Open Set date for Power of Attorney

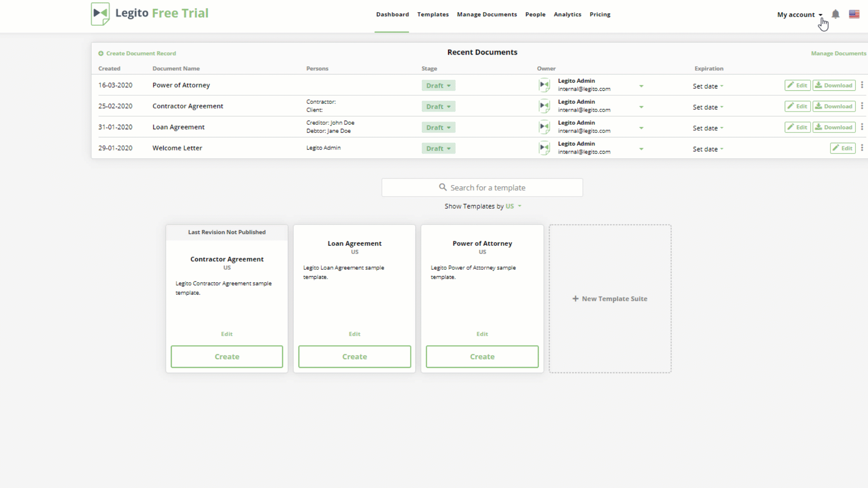point(708,86)
